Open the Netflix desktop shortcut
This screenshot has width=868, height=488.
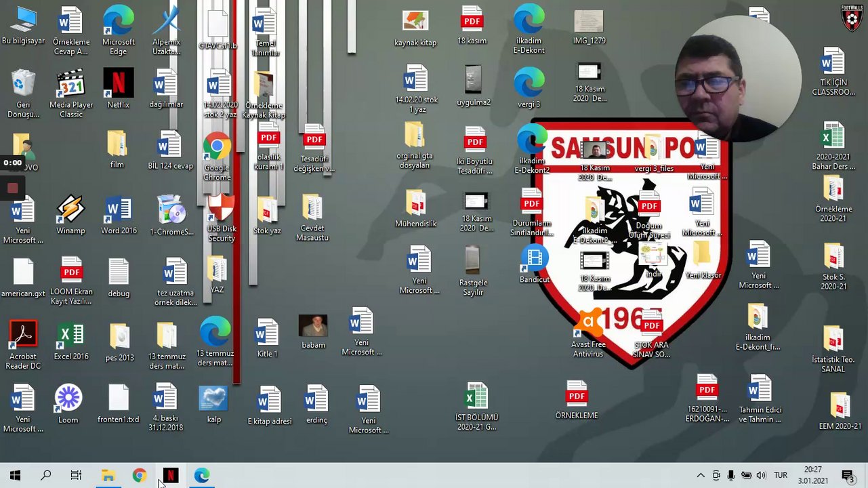[x=119, y=89]
